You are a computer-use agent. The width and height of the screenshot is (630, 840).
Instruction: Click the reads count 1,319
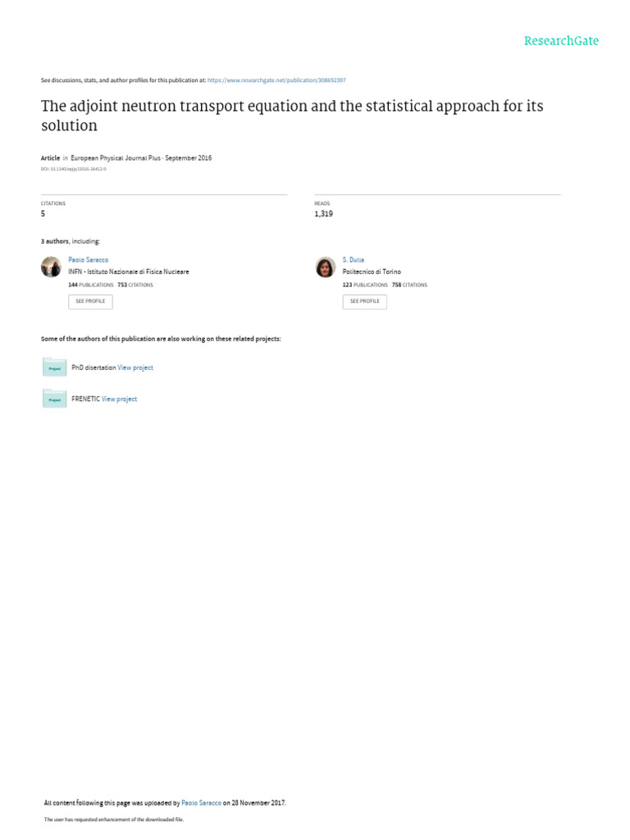pyautogui.click(x=323, y=213)
